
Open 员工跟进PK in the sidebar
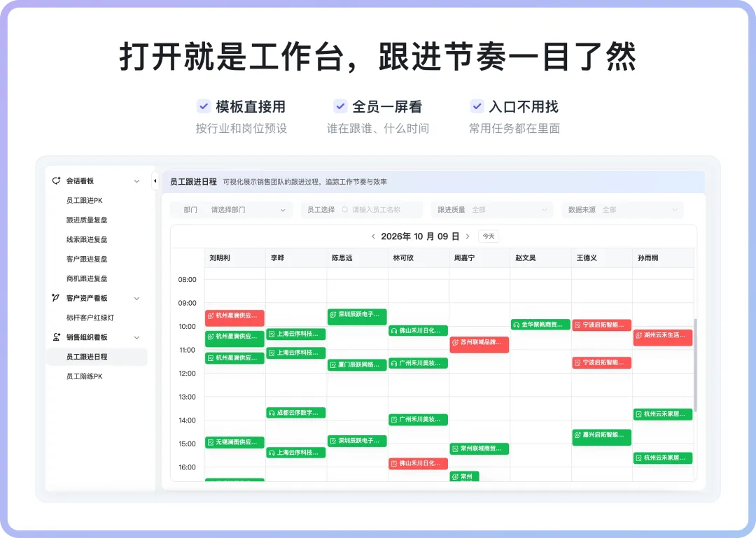85,201
